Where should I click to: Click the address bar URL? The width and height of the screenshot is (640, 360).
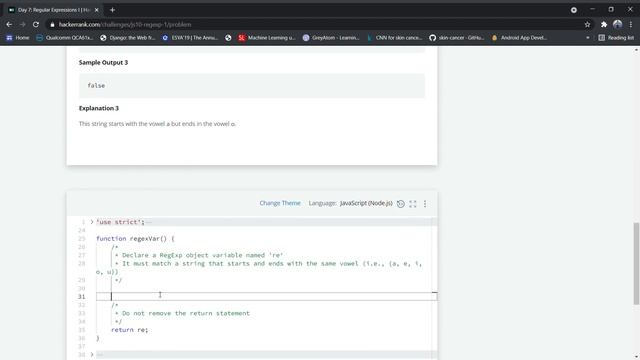pyautogui.click(x=125, y=24)
